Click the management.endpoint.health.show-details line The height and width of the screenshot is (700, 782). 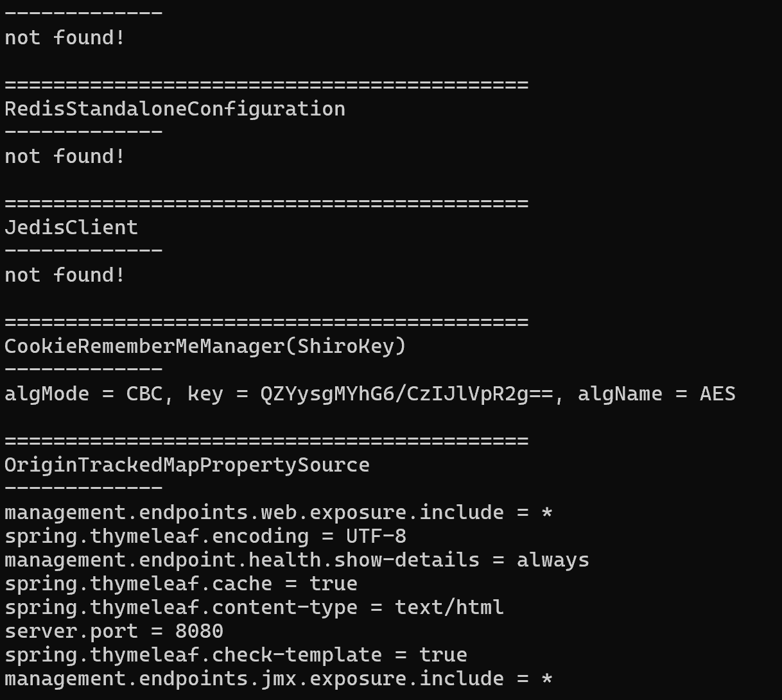pyautogui.click(x=297, y=560)
